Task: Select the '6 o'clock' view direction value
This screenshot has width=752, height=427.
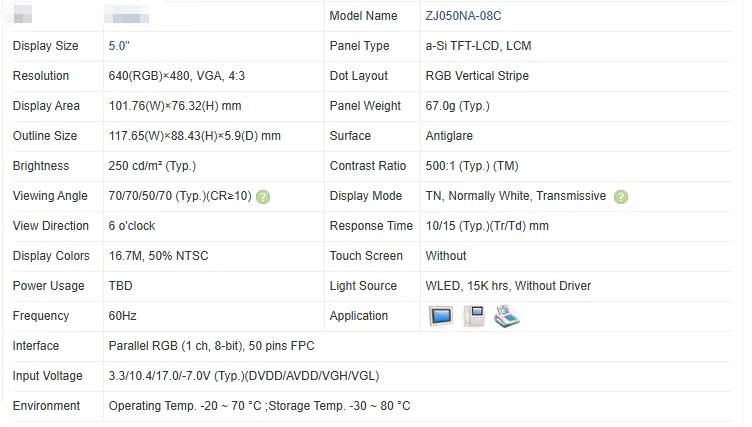Action: click(132, 225)
